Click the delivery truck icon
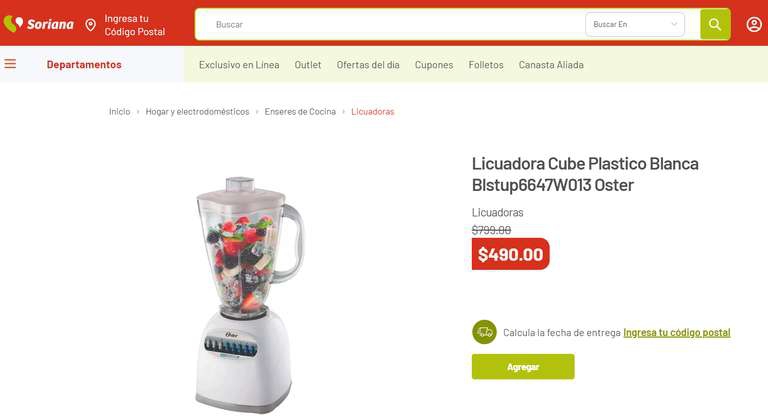Image resolution: width=768 pixels, height=416 pixels. click(x=484, y=332)
